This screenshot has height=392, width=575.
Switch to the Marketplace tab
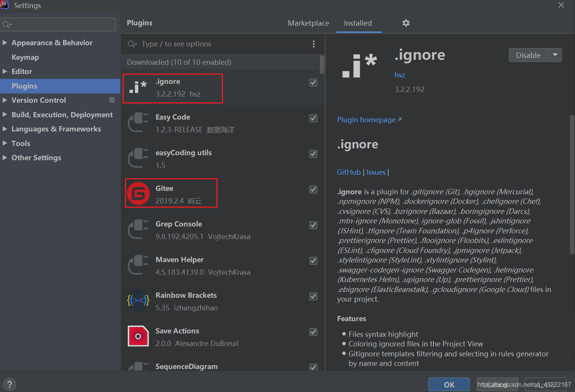[x=308, y=23]
